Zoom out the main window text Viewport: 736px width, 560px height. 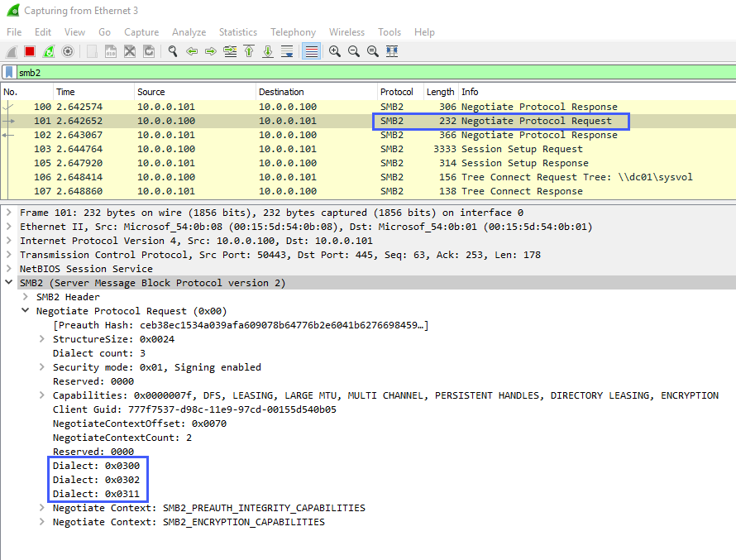pos(354,51)
